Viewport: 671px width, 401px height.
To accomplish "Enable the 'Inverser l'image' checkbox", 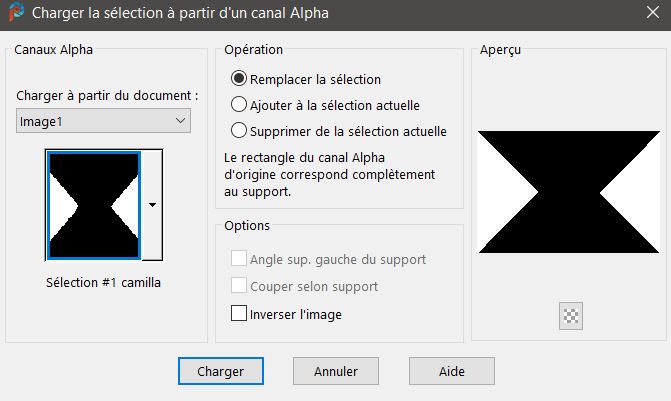I will (x=239, y=313).
